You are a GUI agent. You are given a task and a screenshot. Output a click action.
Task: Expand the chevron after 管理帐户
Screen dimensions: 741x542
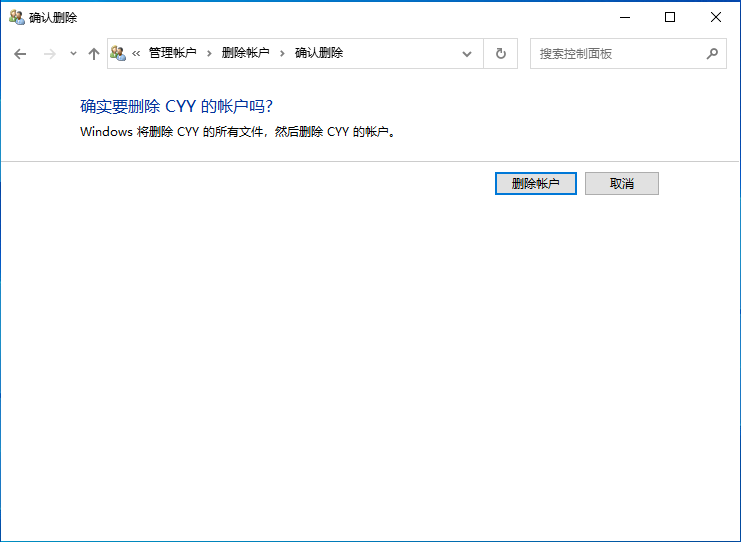[209, 54]
